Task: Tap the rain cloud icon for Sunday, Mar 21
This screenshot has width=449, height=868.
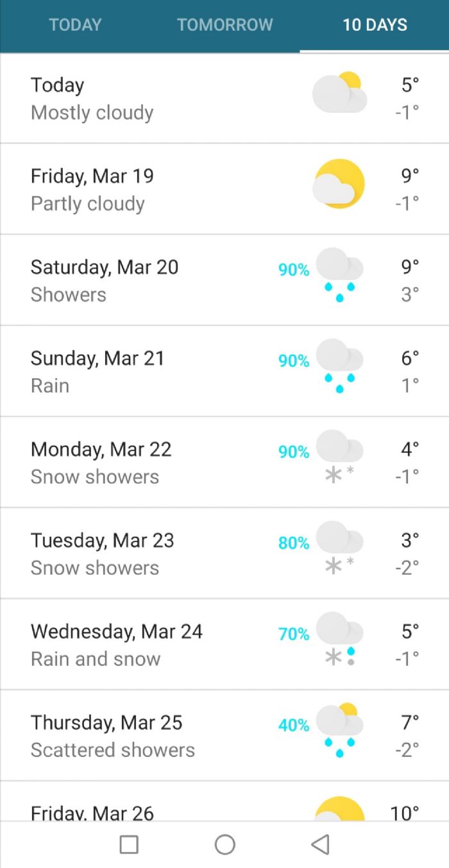Action: [x=339, y=366]
